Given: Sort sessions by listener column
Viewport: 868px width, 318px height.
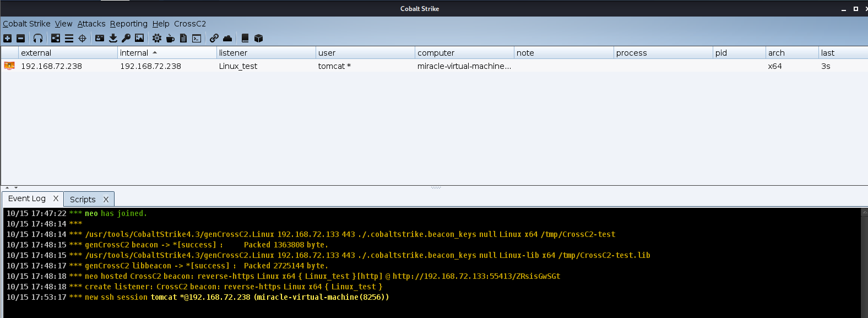Looking at the screenshot, I should (x=267, y=53).
